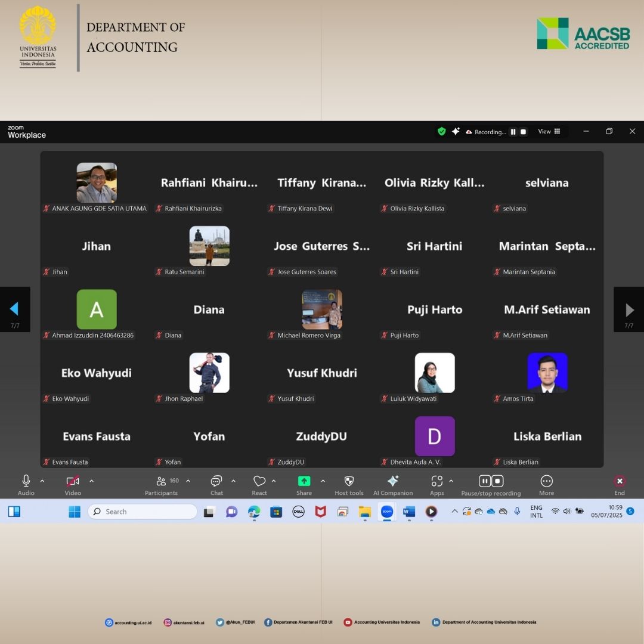Image resolution: width=644 pixels, height=644 pixels.
Task: Open Host tools shield
Action: tap(349, 482)
